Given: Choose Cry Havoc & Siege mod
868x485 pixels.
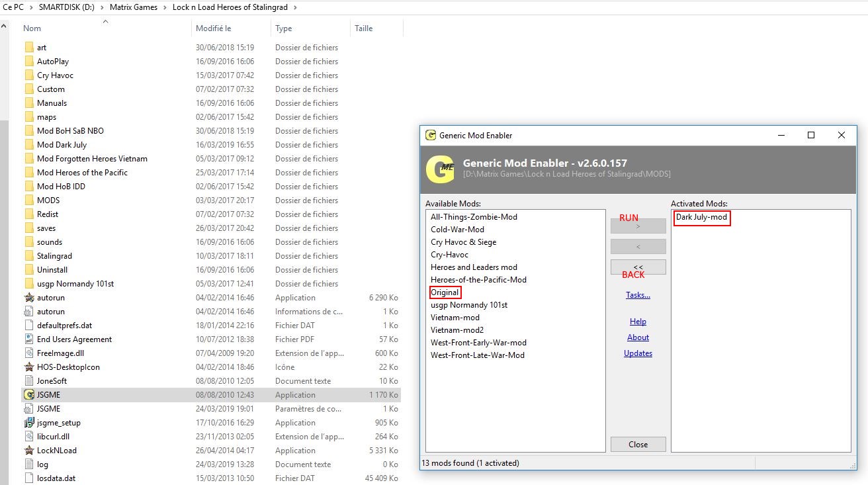Looking at the screenshot, I should click(463, 242).
